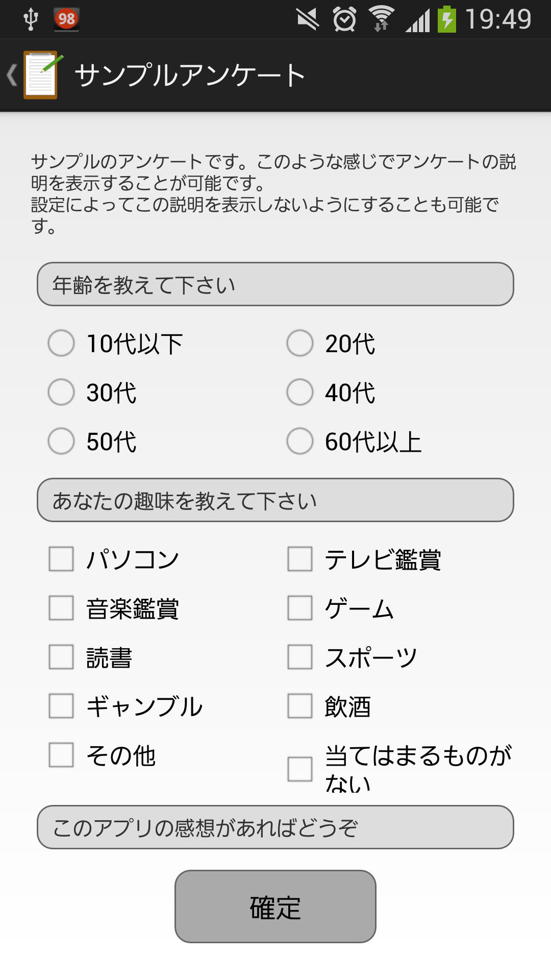Tap the USB connection status icon
551x980 pixels.
click(31, 19)
